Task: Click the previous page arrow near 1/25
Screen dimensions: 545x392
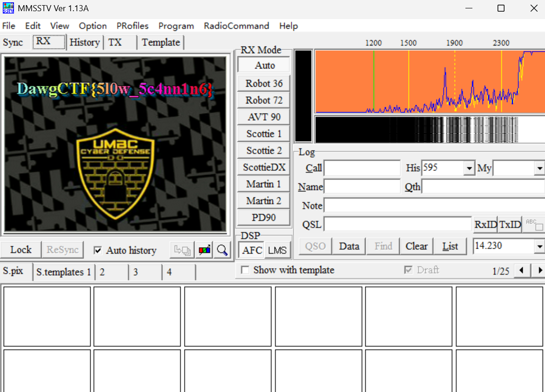Action: coord(521,270)
